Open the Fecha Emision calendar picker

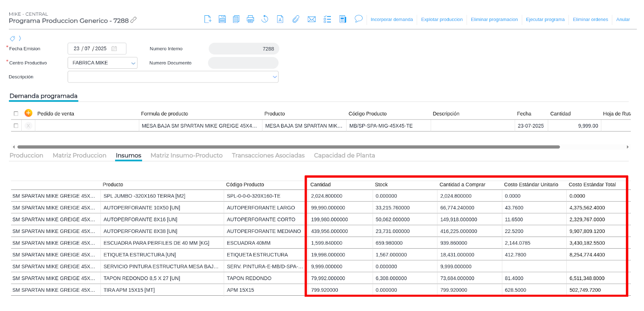(114, 49)
